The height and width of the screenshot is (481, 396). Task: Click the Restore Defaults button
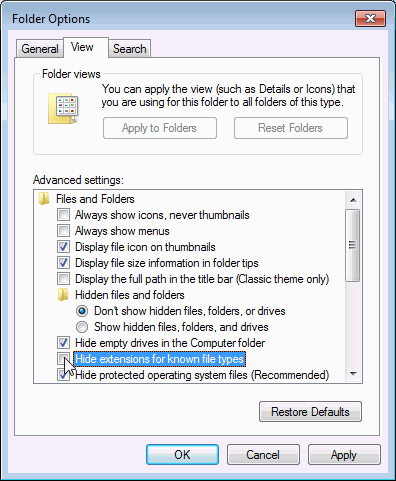tap(310, 412)
